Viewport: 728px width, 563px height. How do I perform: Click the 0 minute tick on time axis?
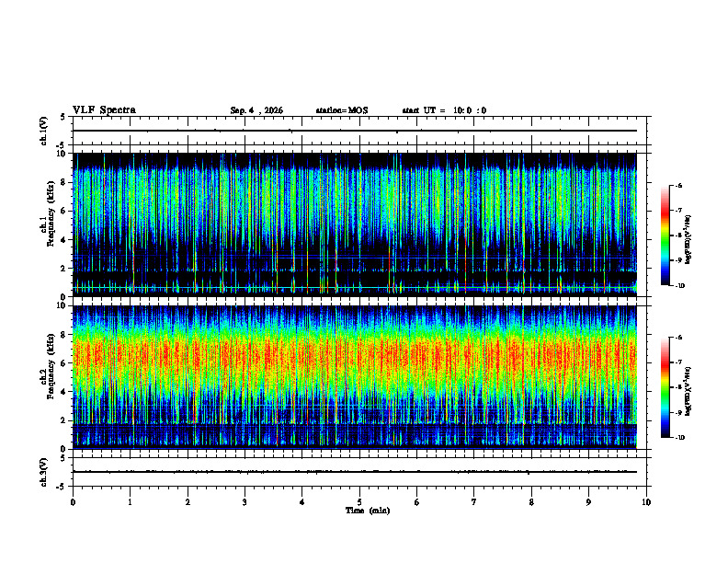click(73, 502)
